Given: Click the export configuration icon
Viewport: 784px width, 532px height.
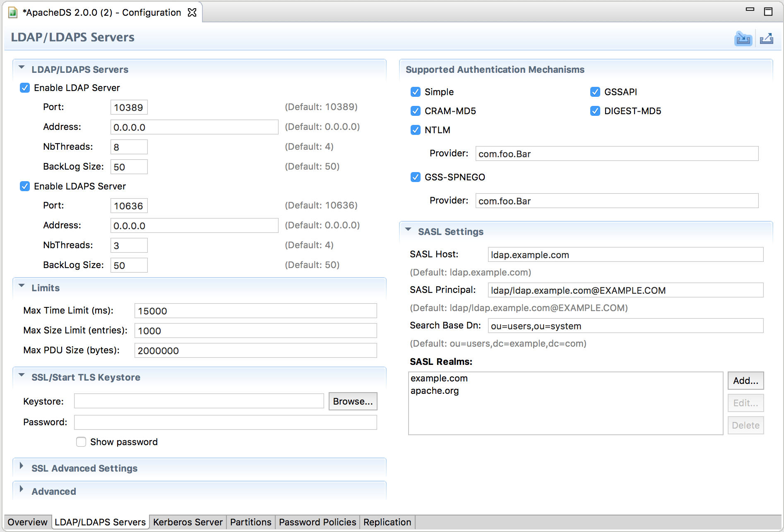Looking at the screenshot, I should (766, 39).
